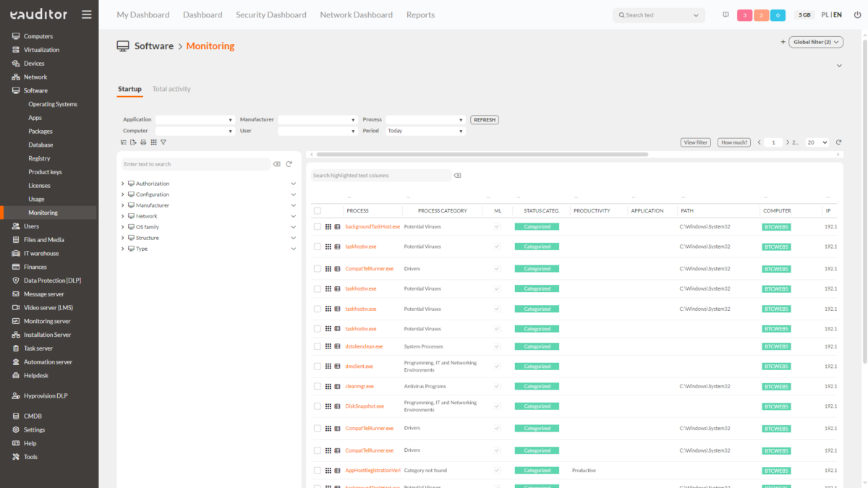
Task: Switch to the Total activity tab
Action: click(x=171, y=88)
